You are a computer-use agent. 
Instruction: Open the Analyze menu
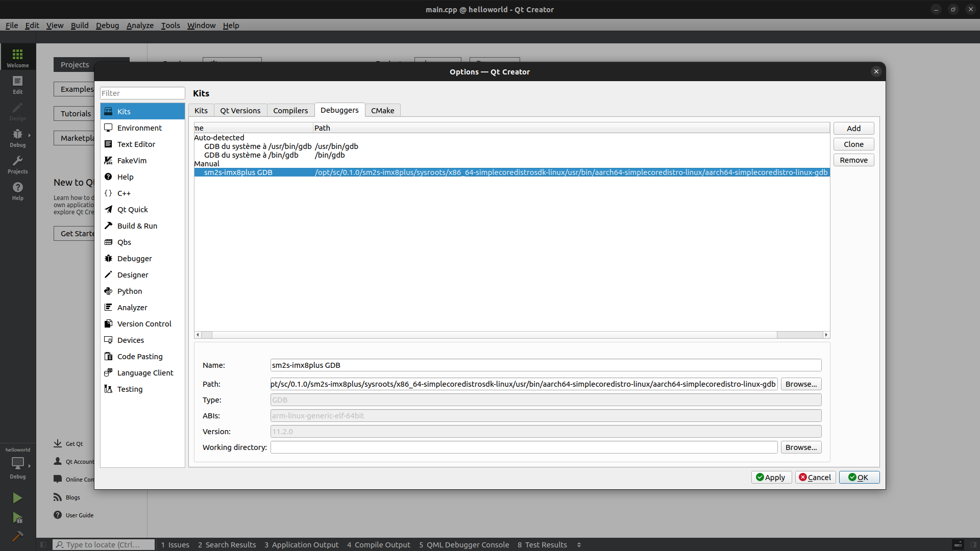tap(140, 26)
